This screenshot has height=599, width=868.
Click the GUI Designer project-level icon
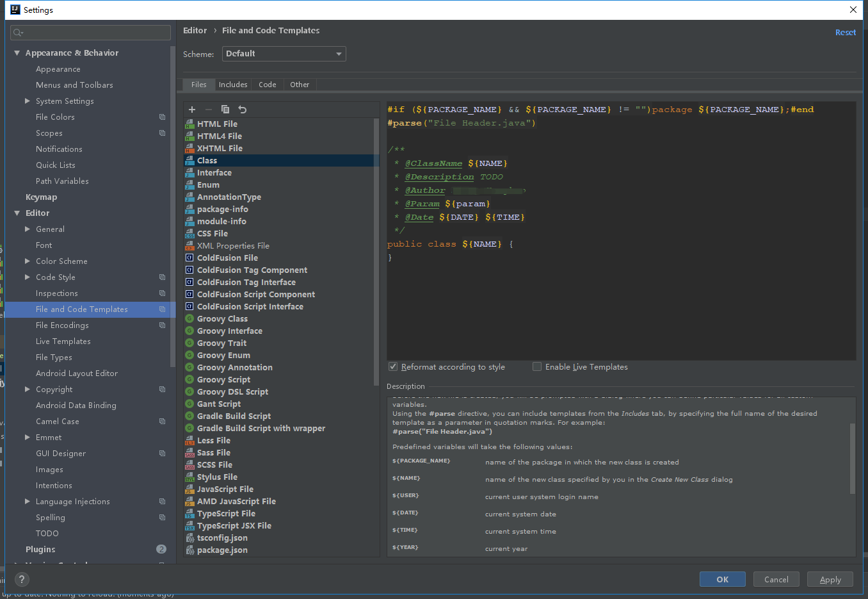coord(162,454)
